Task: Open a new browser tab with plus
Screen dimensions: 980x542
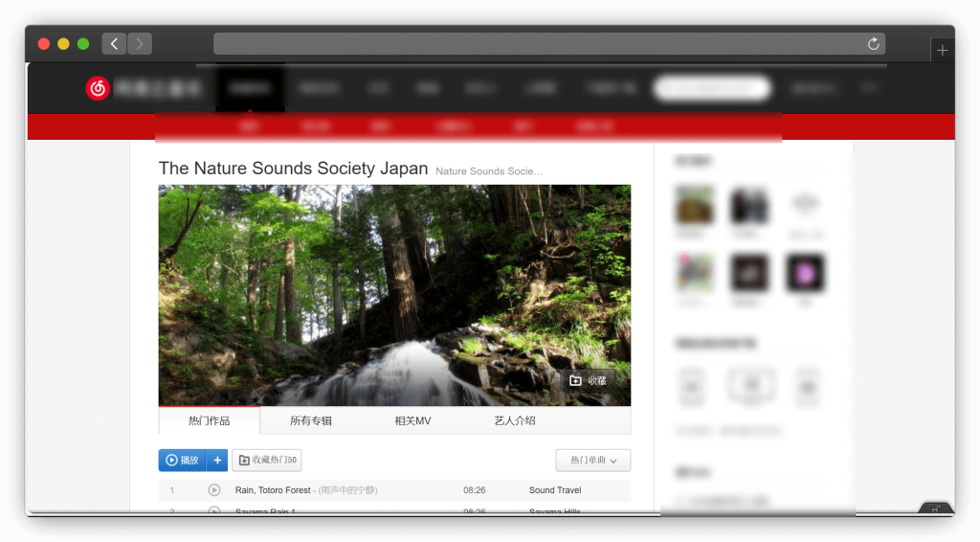Action: point(942,51)
